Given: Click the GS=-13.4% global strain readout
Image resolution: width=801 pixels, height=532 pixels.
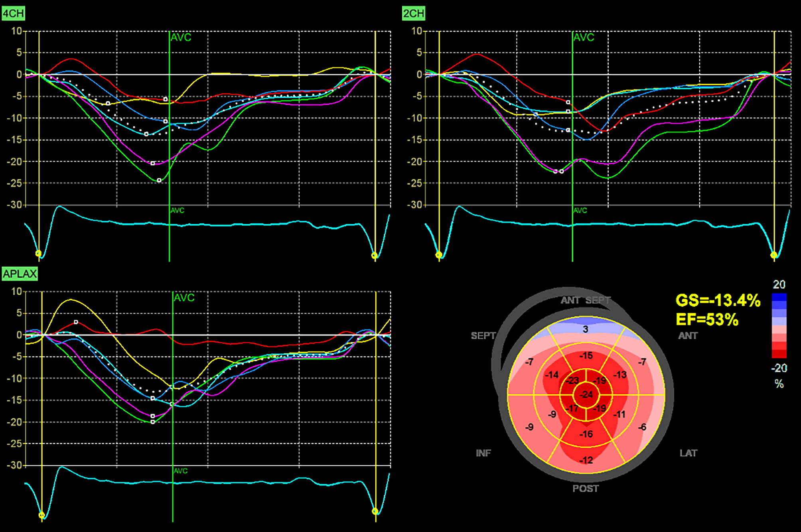Looking at the screenshot, I should [x=718, y=300].
